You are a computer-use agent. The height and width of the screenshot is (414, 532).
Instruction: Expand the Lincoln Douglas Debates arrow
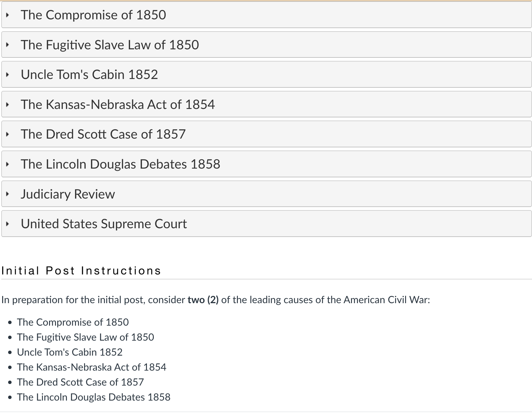coord(8,164)
